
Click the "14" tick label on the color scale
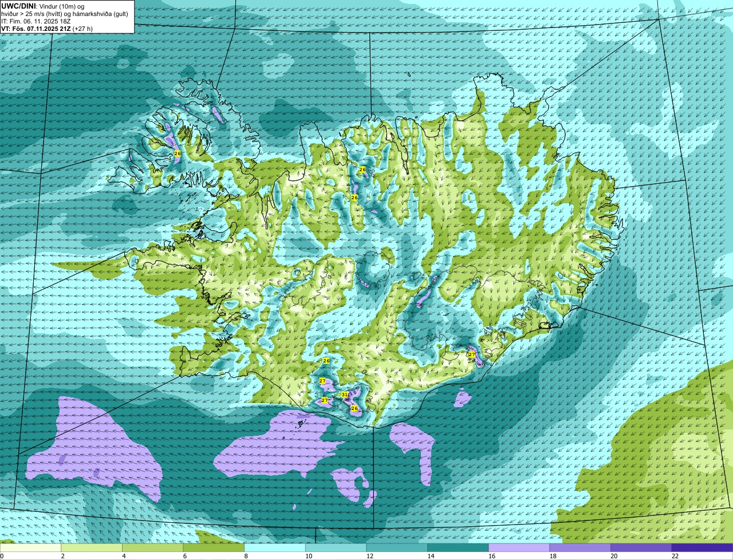[431, 556]
